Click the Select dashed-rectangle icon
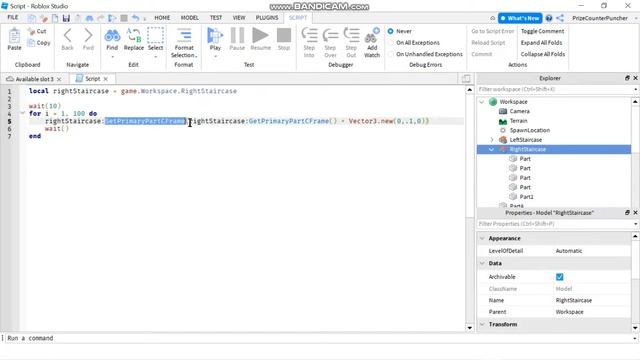 156,36
